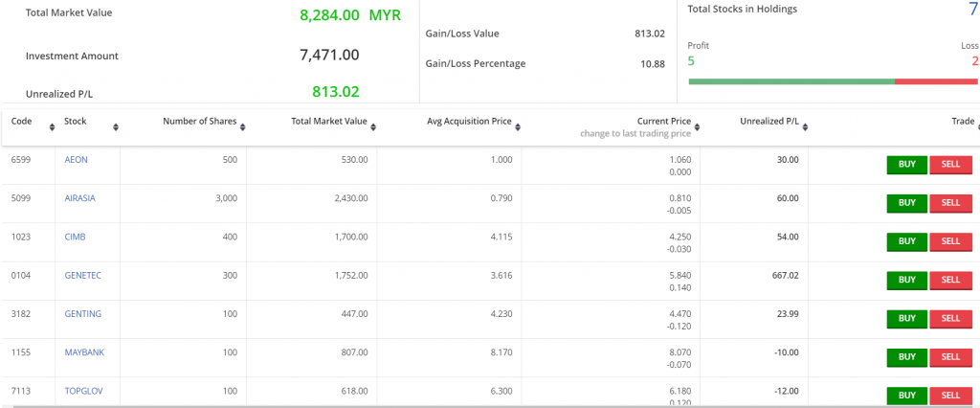This screenshot has width=980, height=408.
Task: Sort by Number of Shares arrows
Action: point(242,127)
